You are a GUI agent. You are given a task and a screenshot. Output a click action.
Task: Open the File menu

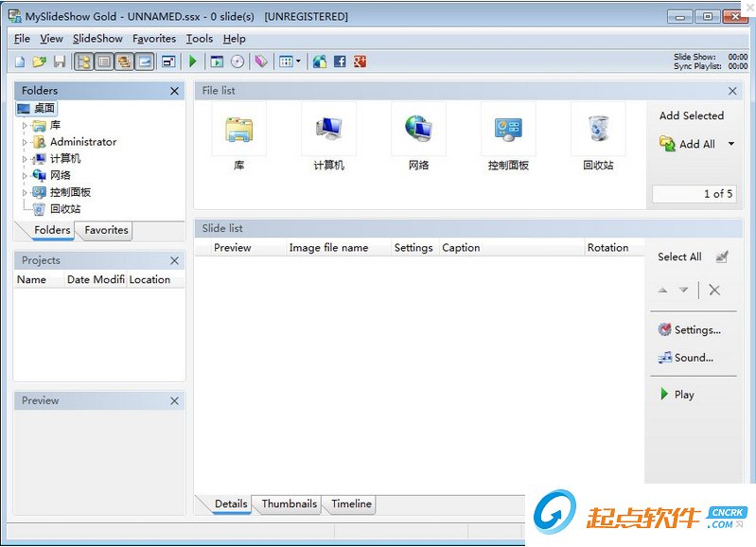coord(22,39)
